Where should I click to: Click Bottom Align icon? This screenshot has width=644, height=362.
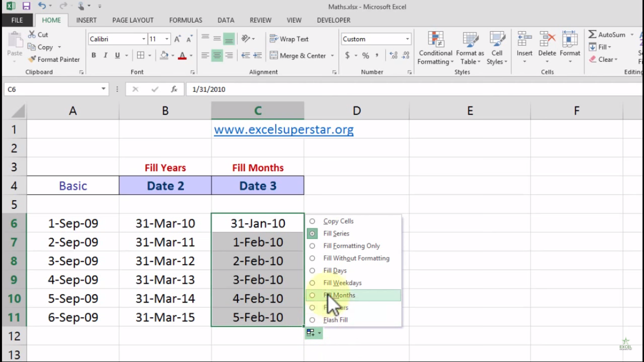tap(229, 39)
